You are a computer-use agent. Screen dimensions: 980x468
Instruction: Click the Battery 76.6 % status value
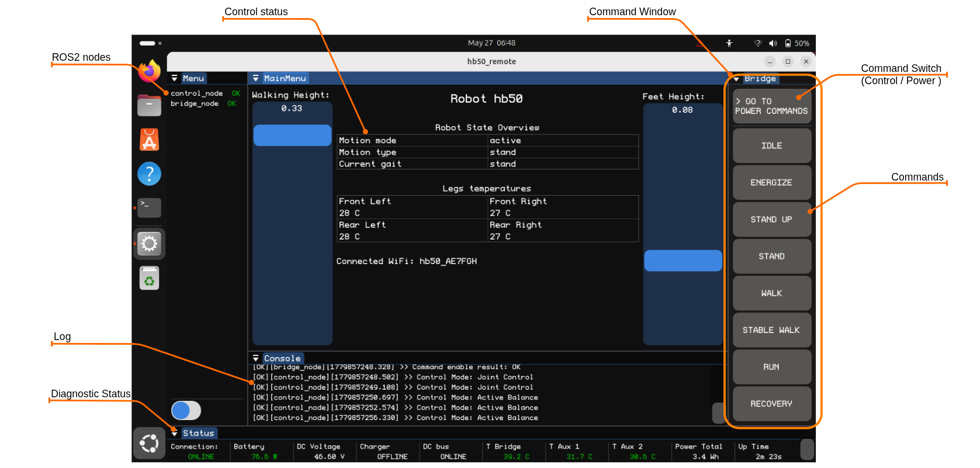click(x=264, y=457)
